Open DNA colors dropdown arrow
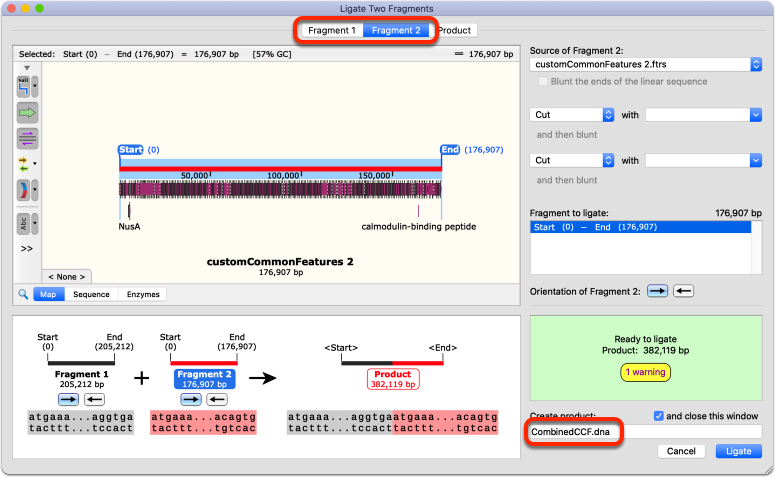 pyautogui.click(x=35, y=190)
